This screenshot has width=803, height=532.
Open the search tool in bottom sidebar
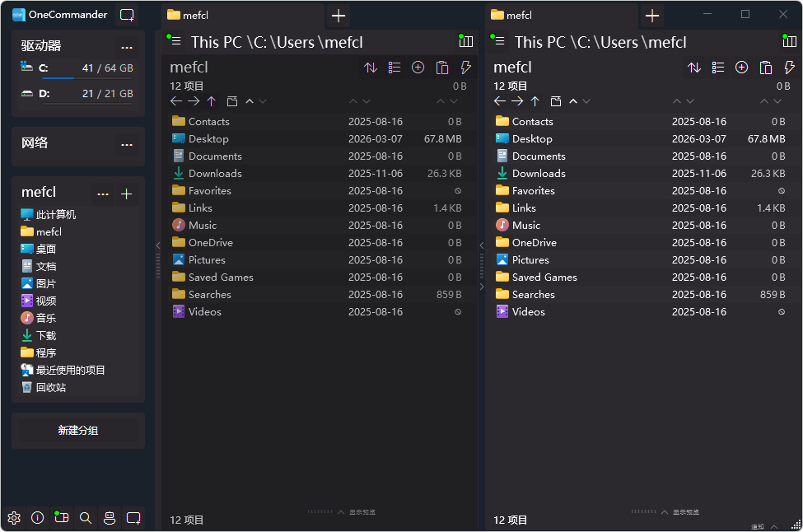(86, 518)
